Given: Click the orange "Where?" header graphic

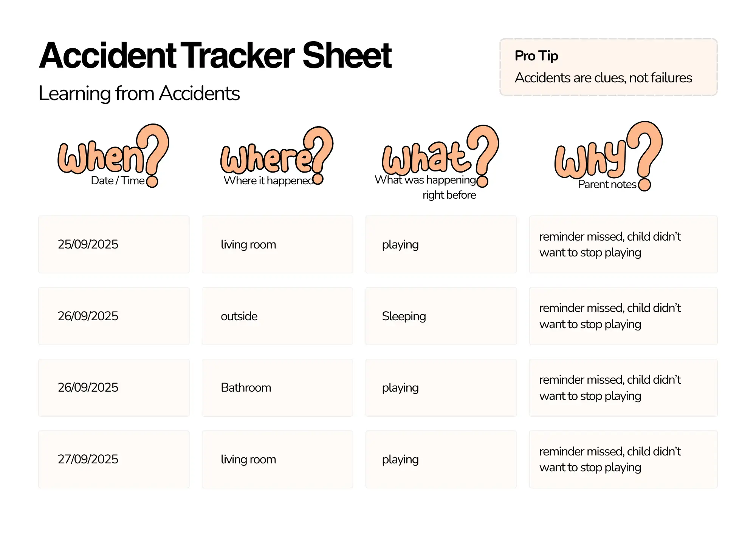Looking at the screenshot, I should (276, 156).
